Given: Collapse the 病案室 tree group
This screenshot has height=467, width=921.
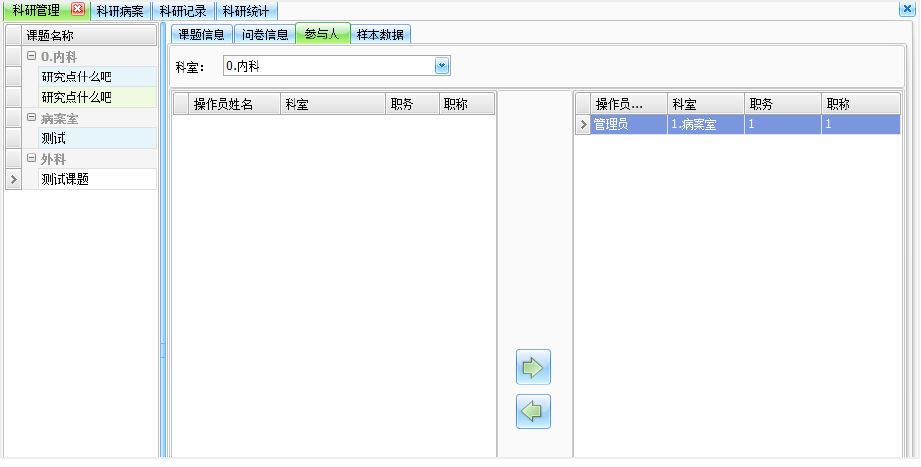Looking at the screenshot, I should point(32,118).
